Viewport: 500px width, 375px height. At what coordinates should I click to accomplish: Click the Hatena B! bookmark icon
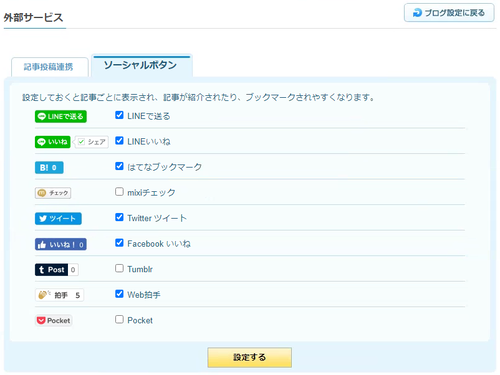click(x=49, y=167)
